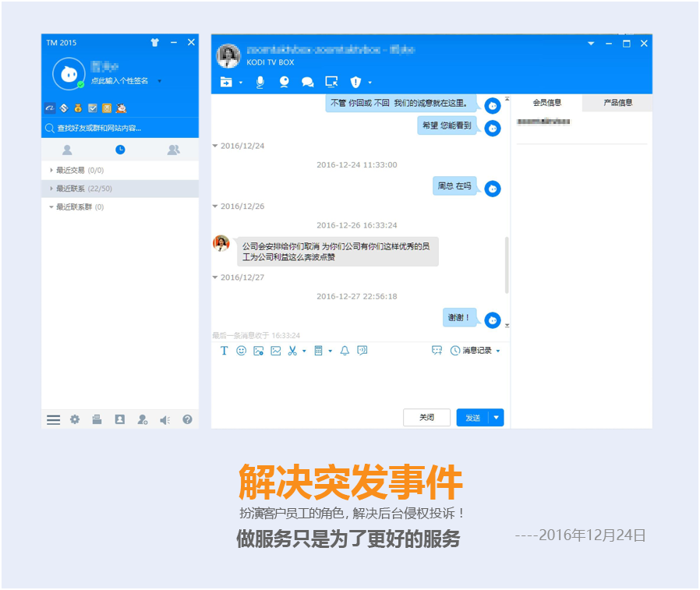Switch to 产品信息 tab
700x590 pixels.
[x=617, y=103]
